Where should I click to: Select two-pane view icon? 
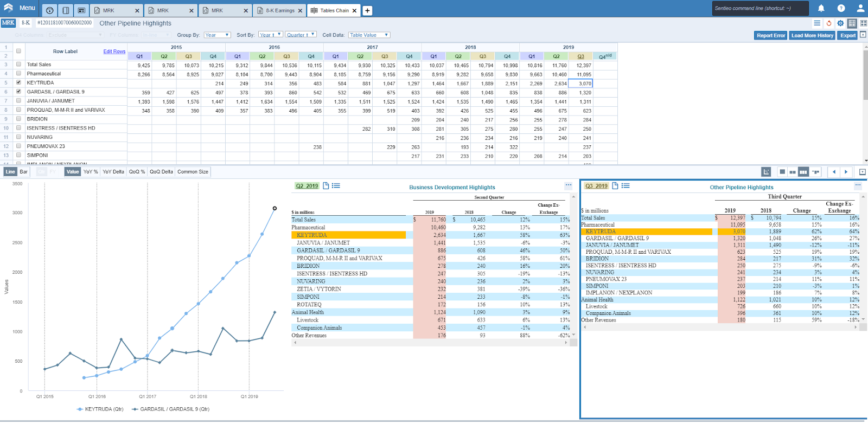(x=793, y=172)
